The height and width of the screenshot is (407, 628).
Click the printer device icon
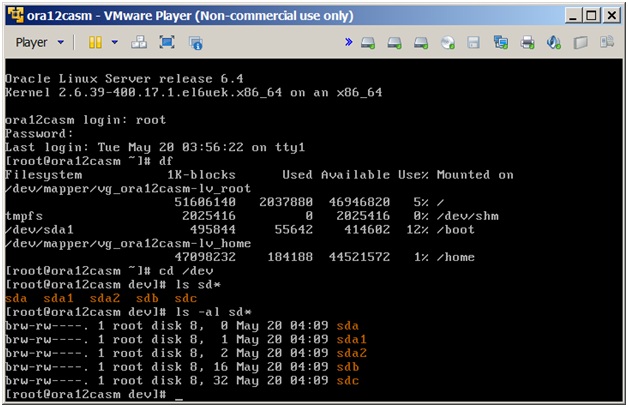527,42
